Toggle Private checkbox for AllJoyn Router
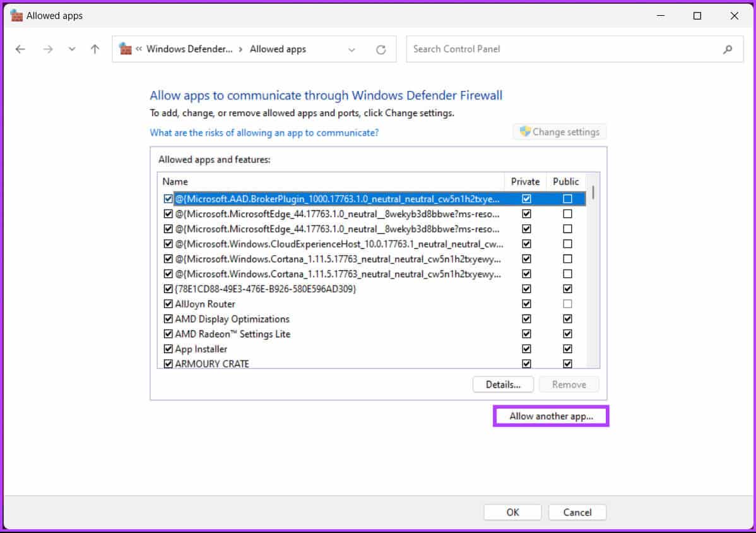The width and height of the screenshot is (756, 533). (526, 304)
